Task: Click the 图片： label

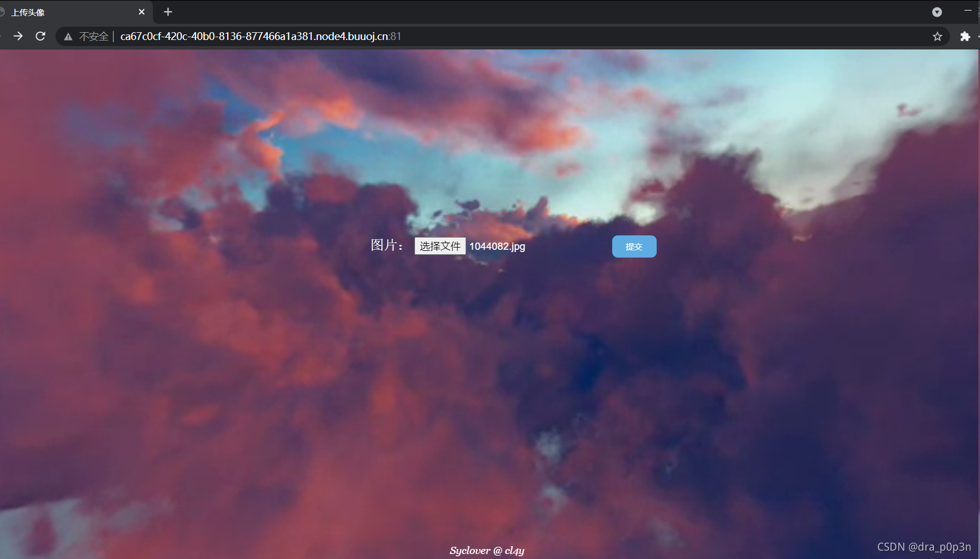Action: tap(387, 245)
